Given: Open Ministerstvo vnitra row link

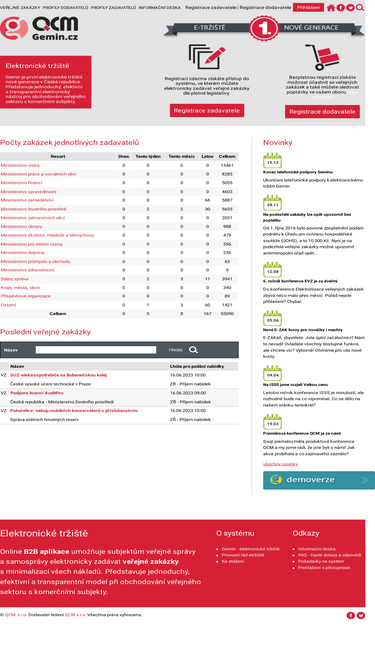Looking at the screenshot, I should click(20, 165).
